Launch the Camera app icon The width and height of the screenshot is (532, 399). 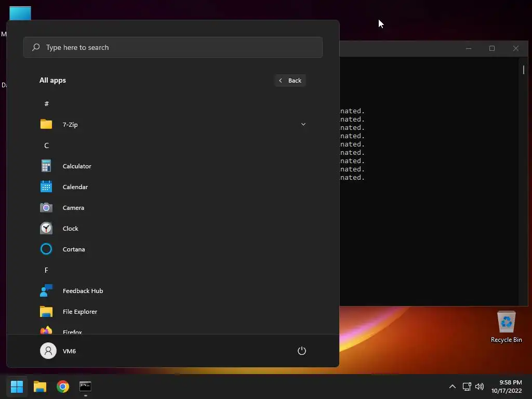point(46,207)
